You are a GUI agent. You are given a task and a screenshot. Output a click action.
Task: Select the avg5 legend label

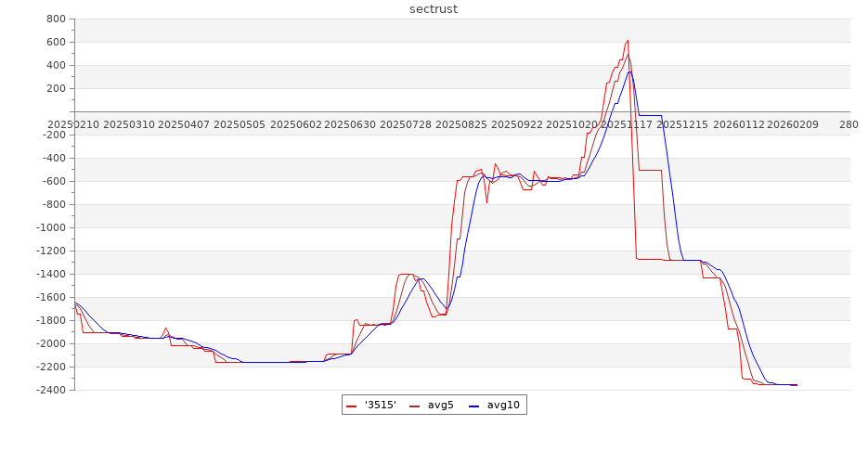point(441,406)
